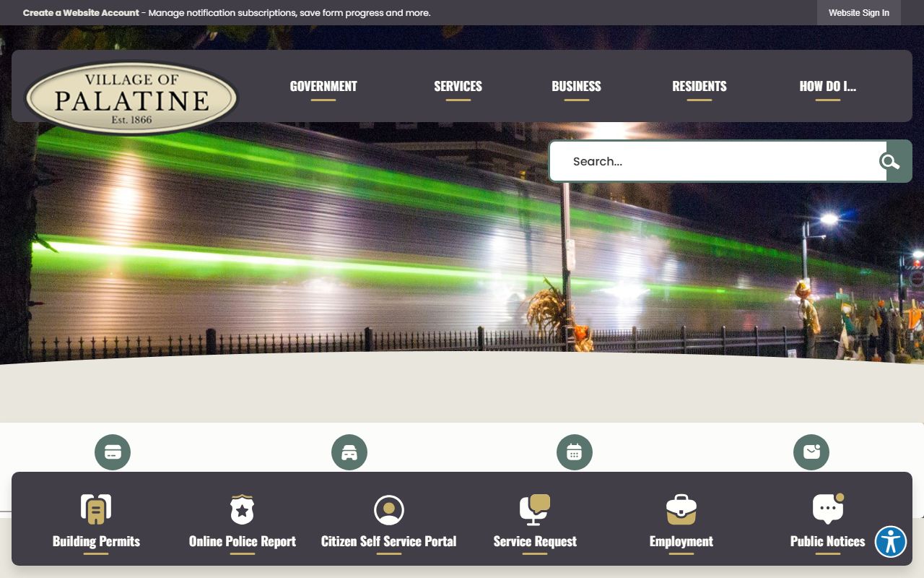
Task: Click the Online Police Report badge icon
Action: click(243, 509)
